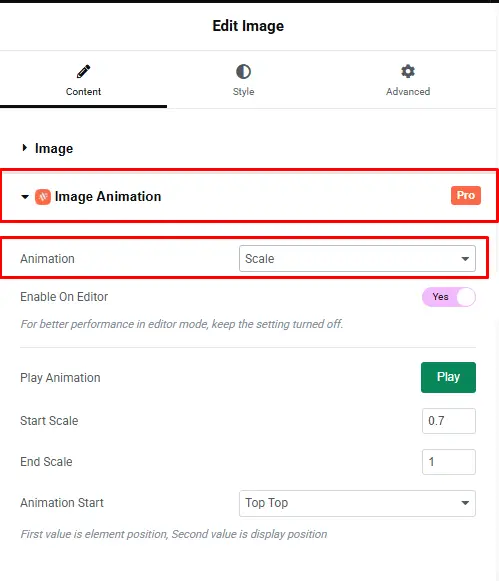
Task: Click the orange Image Animation plugin icon
Action: point(43,197)
